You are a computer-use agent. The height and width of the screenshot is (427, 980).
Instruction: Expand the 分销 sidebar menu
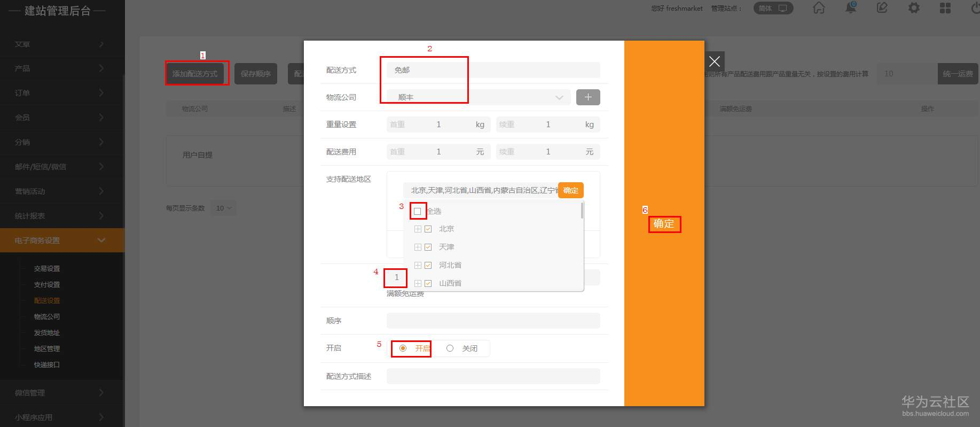[x=62, y=142]
